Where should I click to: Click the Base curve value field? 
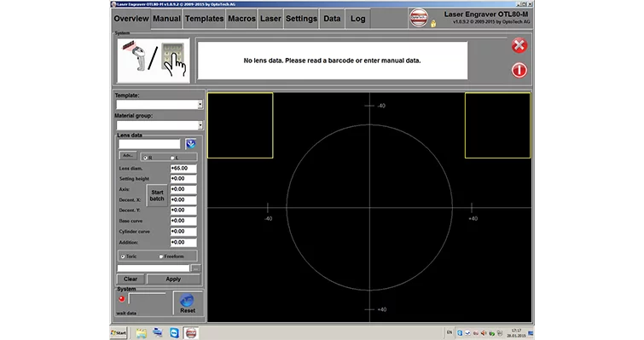point(183,221)
